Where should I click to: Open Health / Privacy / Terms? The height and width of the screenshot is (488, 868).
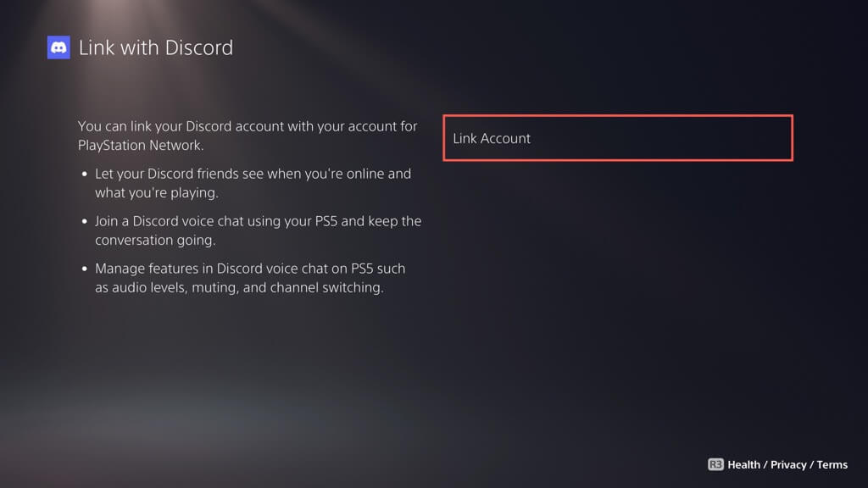[x=777, y=464]
